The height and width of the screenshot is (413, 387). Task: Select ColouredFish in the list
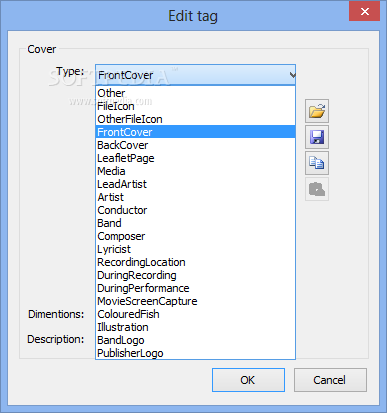tap(195, 314)
